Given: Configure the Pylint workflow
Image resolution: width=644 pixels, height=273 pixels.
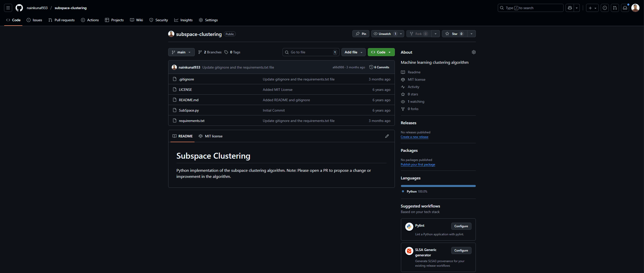Looking at the screenshot, I should pos(461,226).
